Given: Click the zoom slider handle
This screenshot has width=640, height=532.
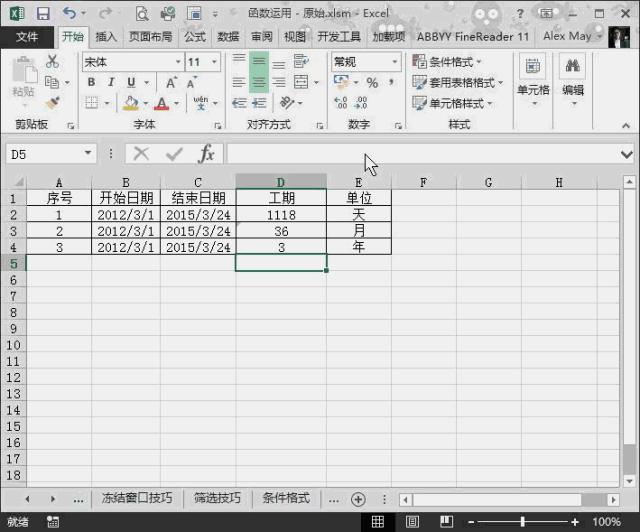Looking at the screenshot, I should 522,521.
